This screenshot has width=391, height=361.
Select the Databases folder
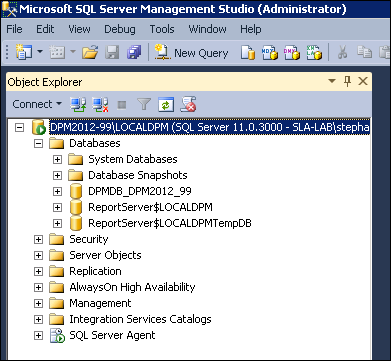(94, 143)
